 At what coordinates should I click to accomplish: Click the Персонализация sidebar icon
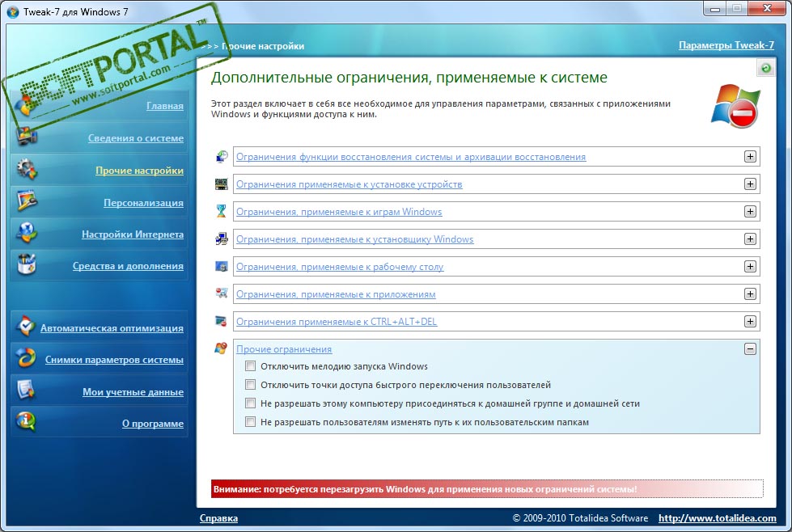27,201
